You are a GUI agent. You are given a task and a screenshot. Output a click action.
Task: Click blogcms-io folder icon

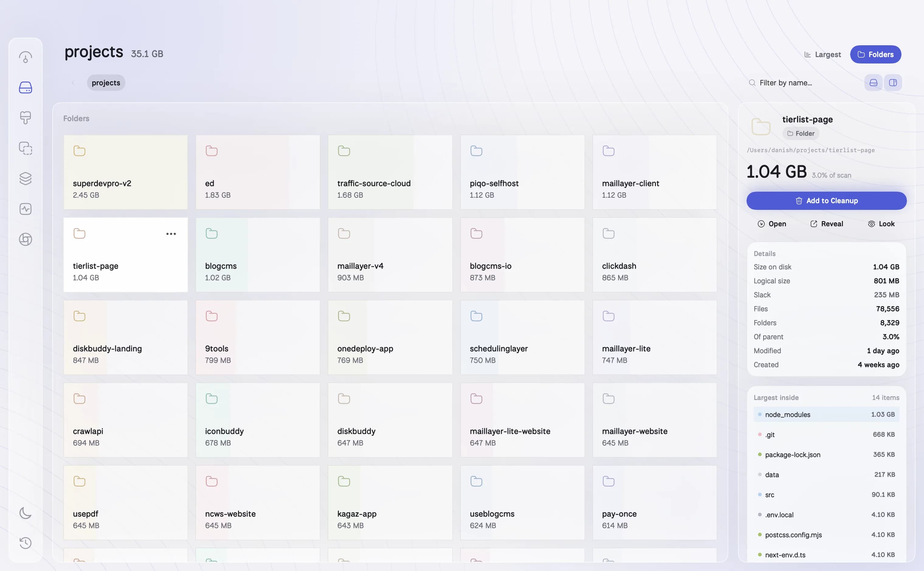[x=476, y=233]
